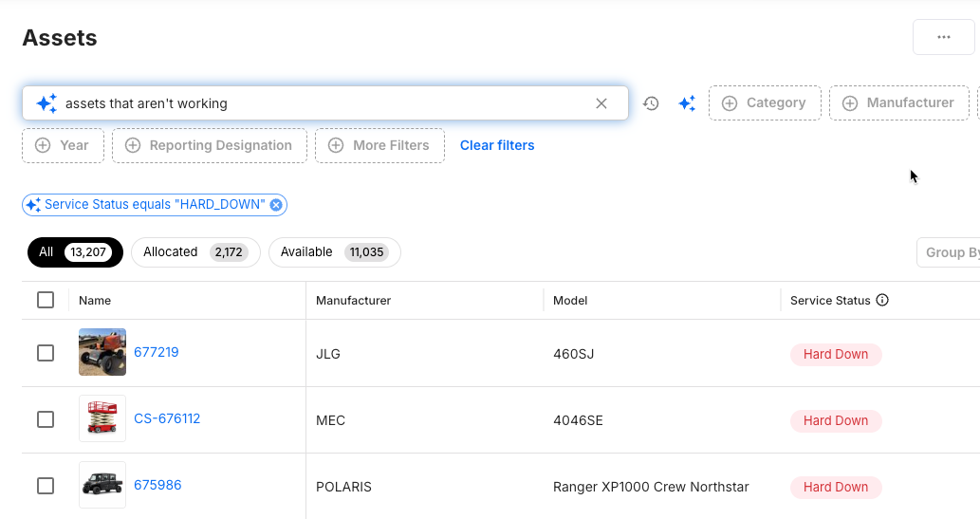The height and width of the screenshot is (519, 980).
Task: Select the All 13,207 tab
Action: coord(75,252)
